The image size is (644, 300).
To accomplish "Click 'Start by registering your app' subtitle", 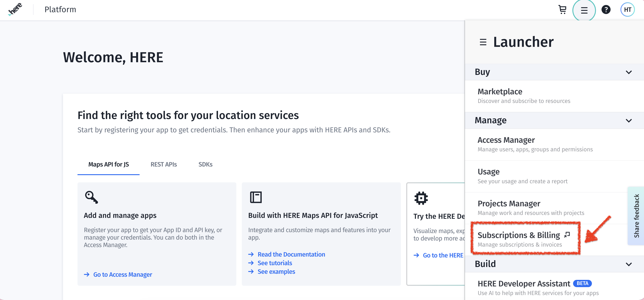I will click(x=234, y=130).
